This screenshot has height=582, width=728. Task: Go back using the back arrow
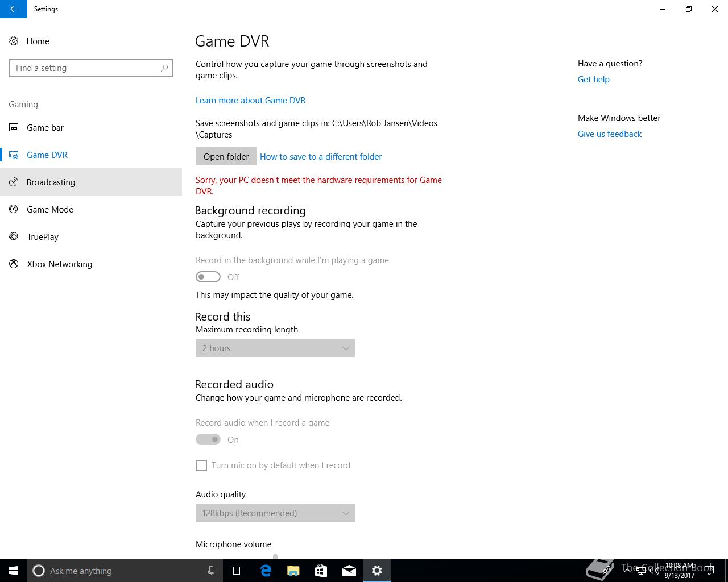(x=14, y=9)
